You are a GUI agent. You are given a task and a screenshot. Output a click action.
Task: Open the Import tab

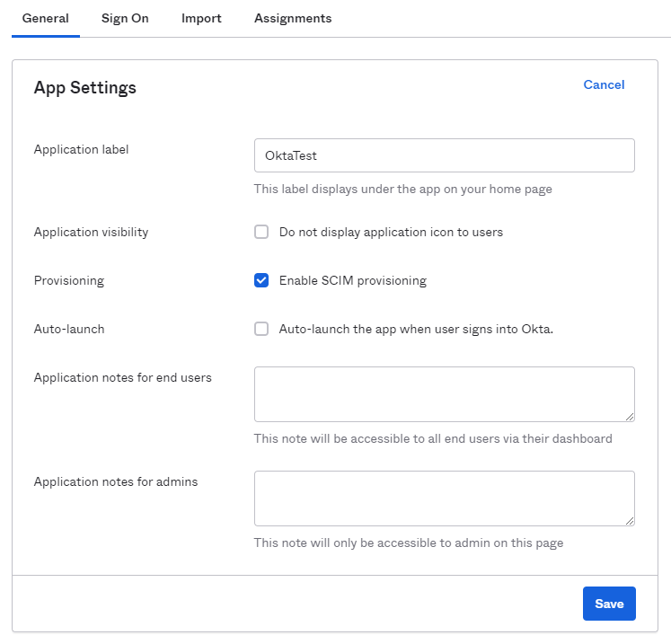pos(201,18)
